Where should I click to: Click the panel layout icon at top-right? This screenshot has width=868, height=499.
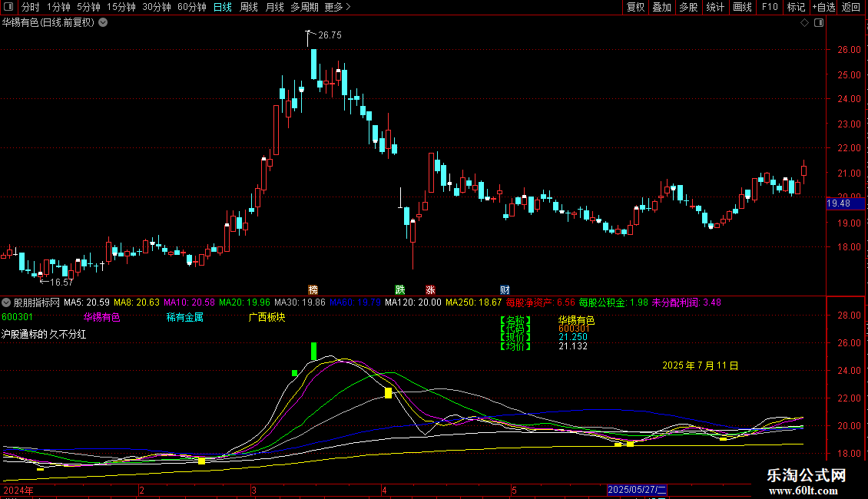818,23
